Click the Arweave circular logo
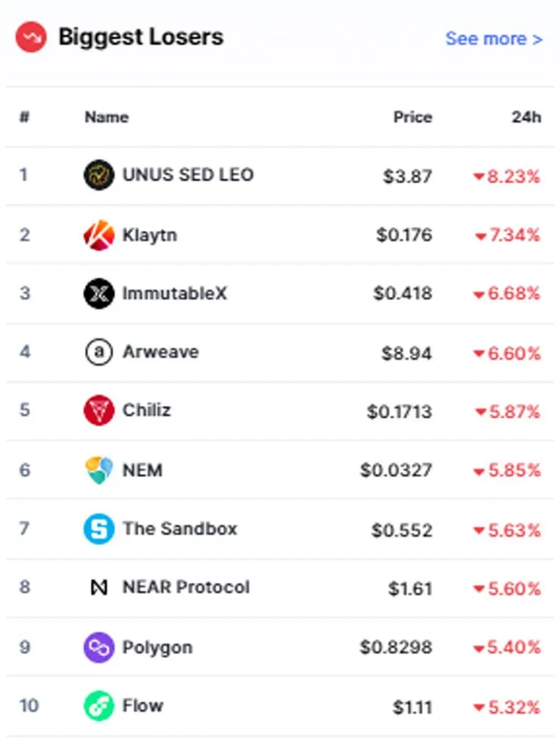The image size is (560, 739). [x=99, y=352]
